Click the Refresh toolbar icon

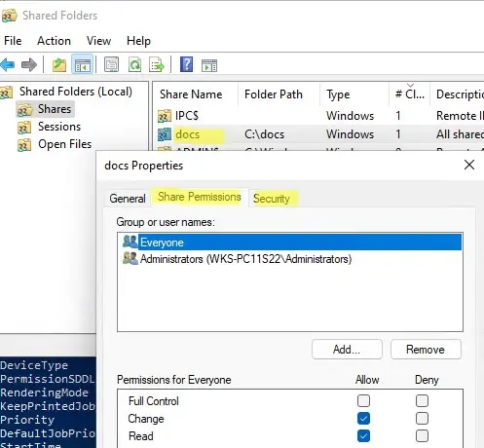134,64
